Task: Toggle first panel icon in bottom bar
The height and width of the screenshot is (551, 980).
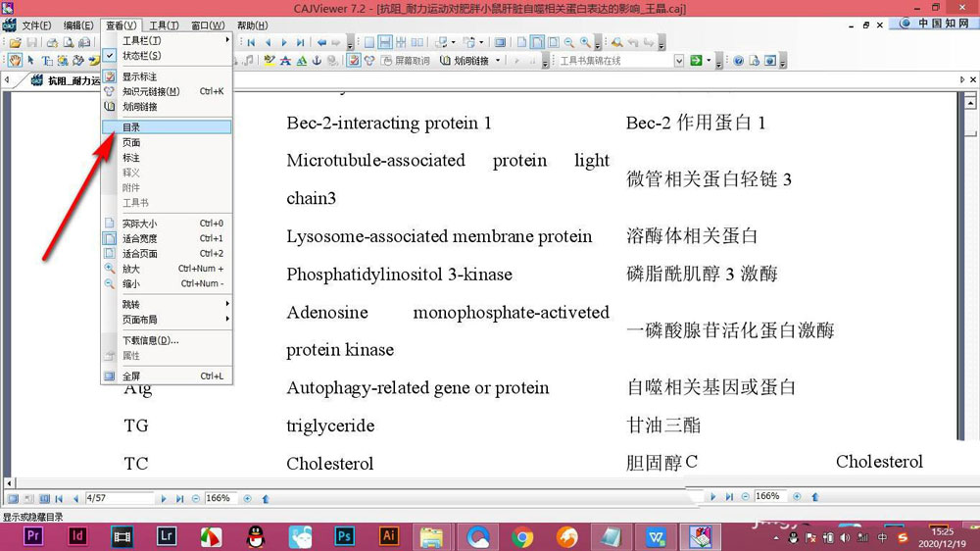Action: pos(13,498)
